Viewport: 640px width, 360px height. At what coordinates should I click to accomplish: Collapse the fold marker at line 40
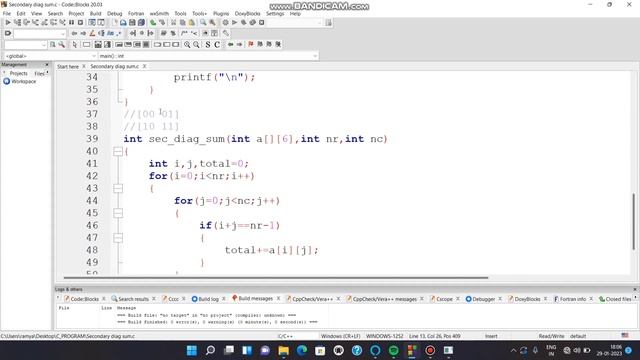118,151
